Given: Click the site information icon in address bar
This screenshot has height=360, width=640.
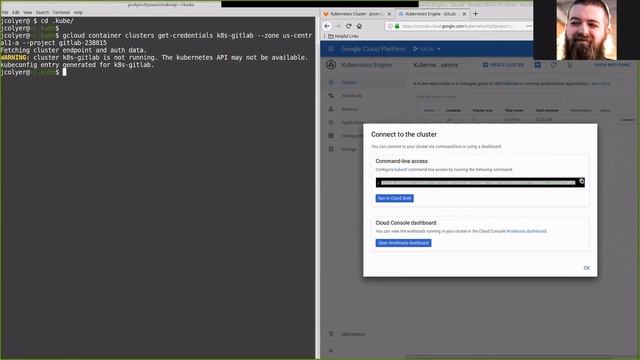Looking at the screenshot, I should (390, 26).
